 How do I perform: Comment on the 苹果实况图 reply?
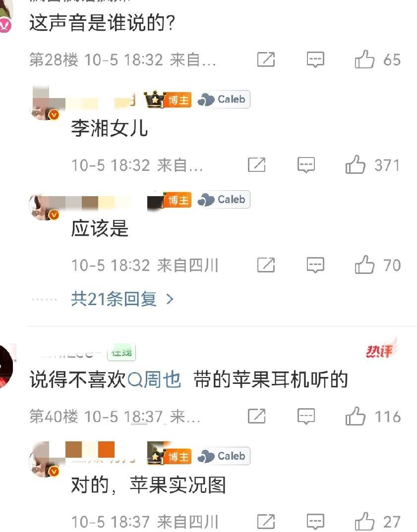pyautogui.click(x=315, y=522)
